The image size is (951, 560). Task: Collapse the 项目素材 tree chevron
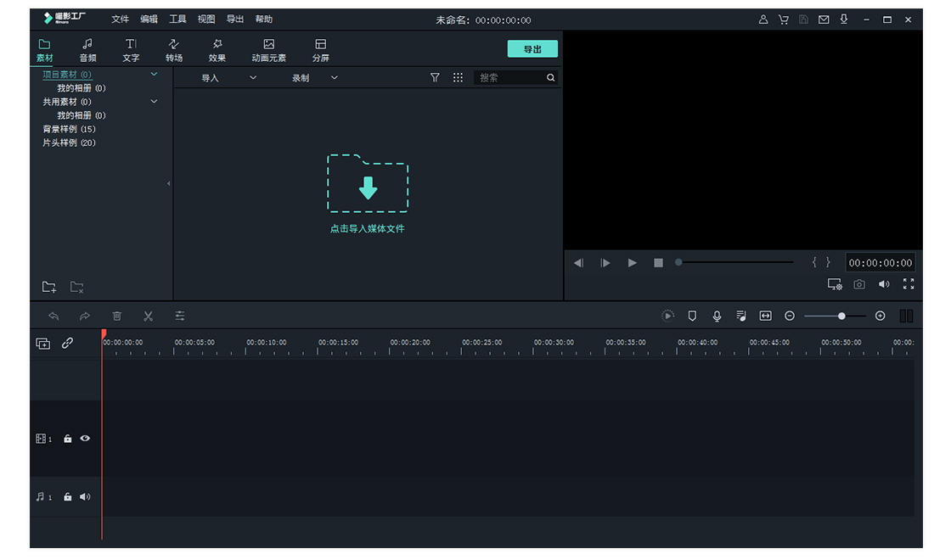(x=154, y=75)
